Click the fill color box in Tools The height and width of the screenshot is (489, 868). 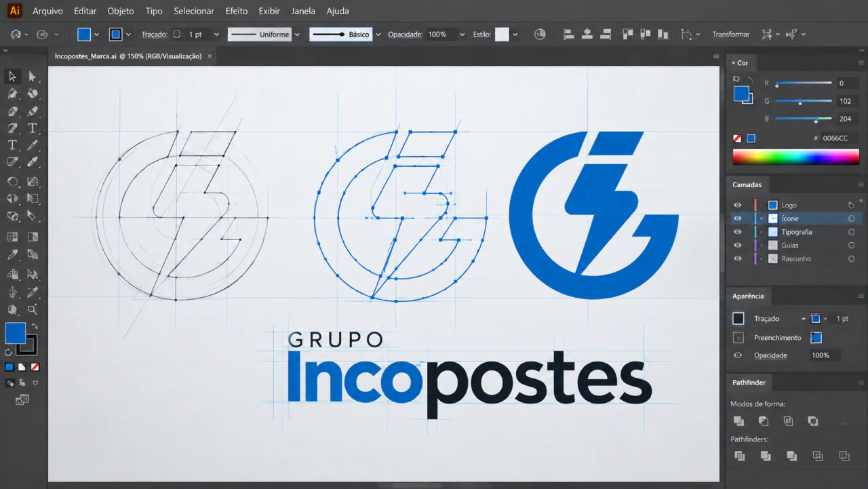click(x=16, y=333)
